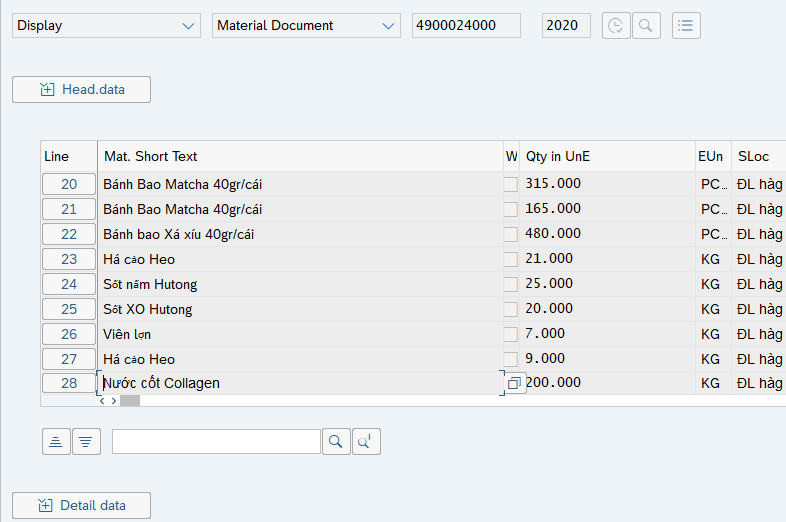
Task: Click the Execute clock icon
Action: coord(617,26)
